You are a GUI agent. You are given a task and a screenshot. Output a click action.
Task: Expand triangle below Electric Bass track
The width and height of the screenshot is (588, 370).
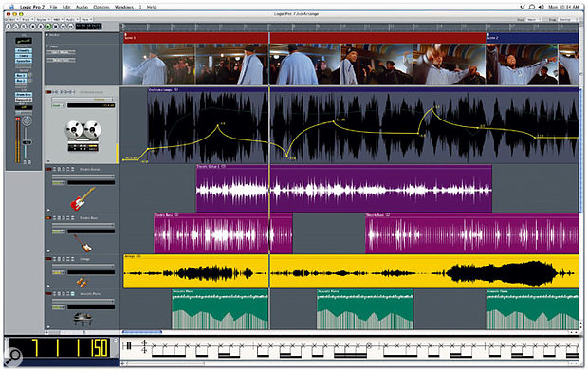(x=48, y=251)
